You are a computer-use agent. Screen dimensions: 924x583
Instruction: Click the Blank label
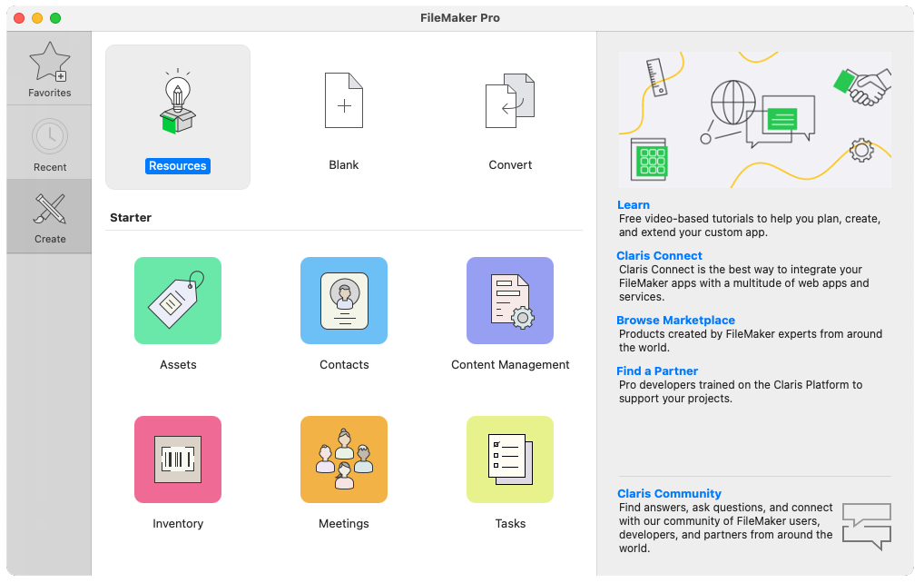344,165
